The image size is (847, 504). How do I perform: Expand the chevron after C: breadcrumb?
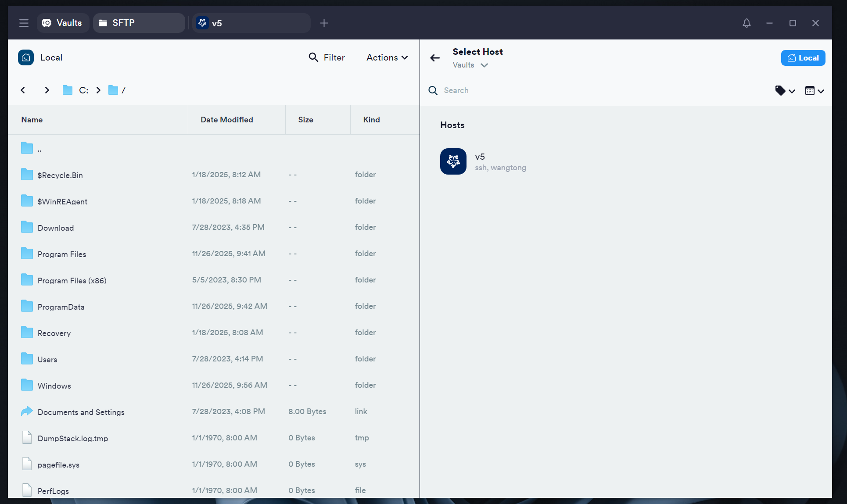click(98, 90)
